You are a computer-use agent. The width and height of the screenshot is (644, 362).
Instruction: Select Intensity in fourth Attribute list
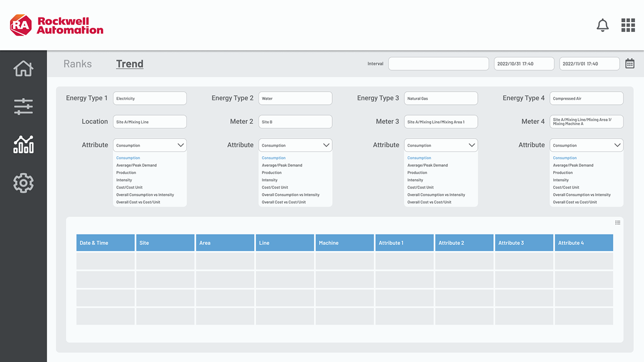point(561,180)
